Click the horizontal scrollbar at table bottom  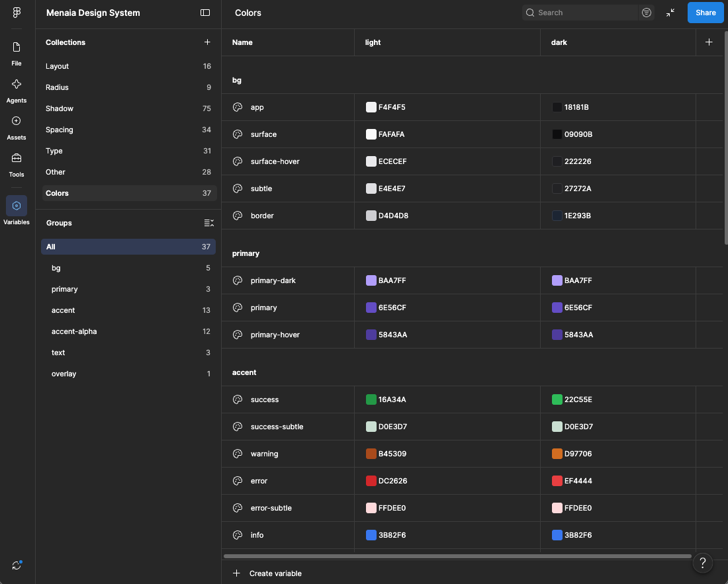[457, 556]
